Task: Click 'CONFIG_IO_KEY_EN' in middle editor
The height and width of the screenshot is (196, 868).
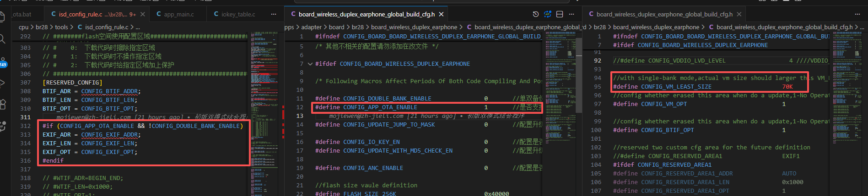Action: coord(372,142)
